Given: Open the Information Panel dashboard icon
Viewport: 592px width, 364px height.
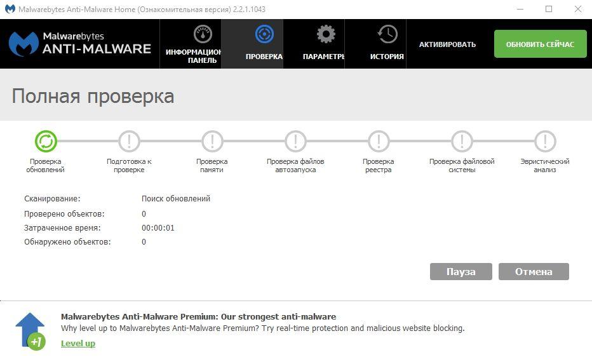Looking at the screenshot, I should pos(202,34).
